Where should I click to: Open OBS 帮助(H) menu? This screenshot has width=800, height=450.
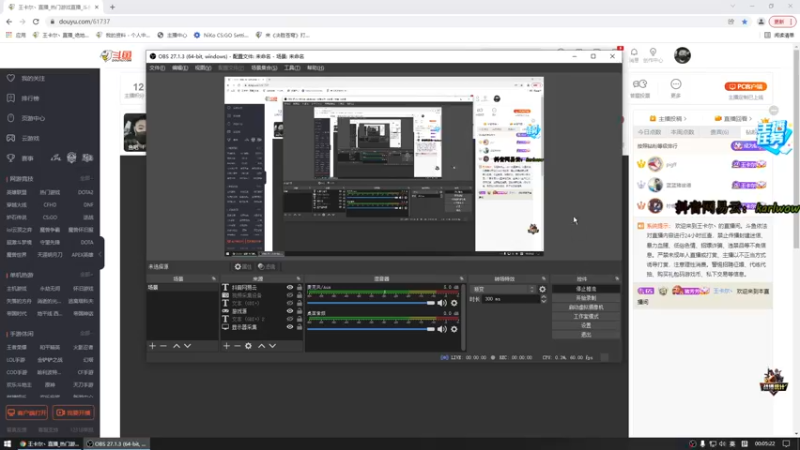pos(315,68)
